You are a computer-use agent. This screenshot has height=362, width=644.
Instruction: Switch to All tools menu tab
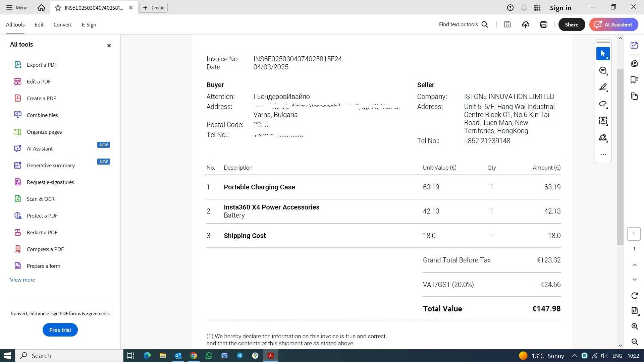coord(15,24)
